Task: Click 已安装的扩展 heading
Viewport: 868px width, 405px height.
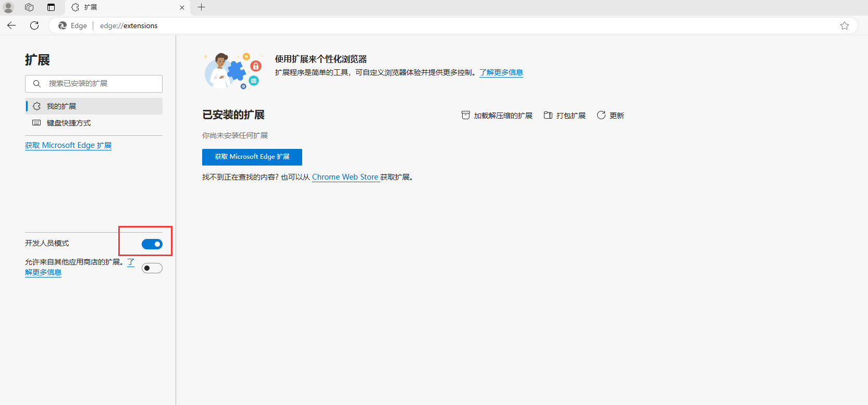Action: (233, 115)
